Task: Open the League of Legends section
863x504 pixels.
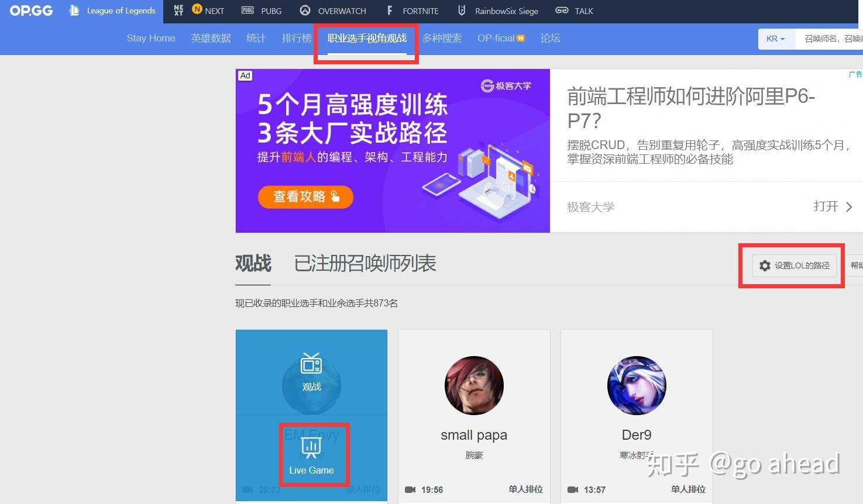Action: click(x=112, y=11)
